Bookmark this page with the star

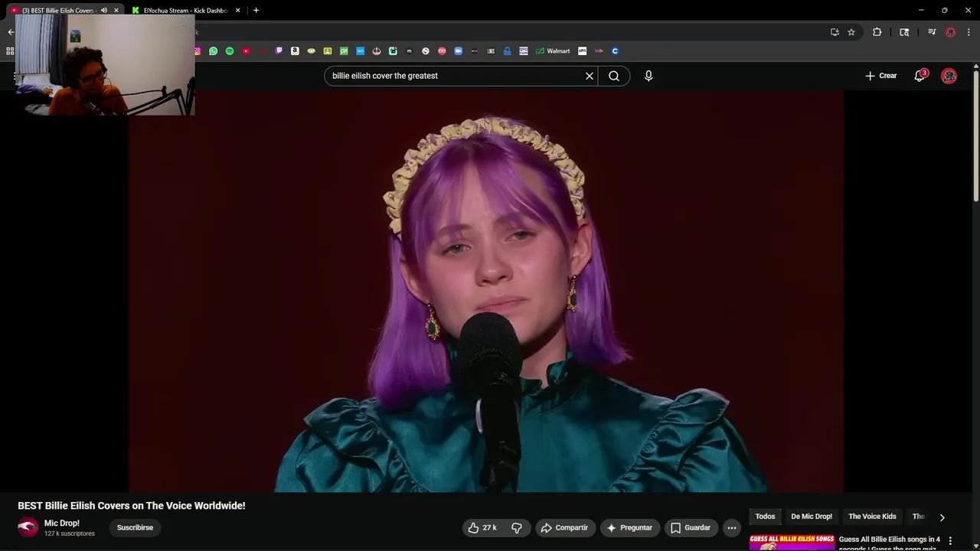pyautogui.click(x=851, y=32)
